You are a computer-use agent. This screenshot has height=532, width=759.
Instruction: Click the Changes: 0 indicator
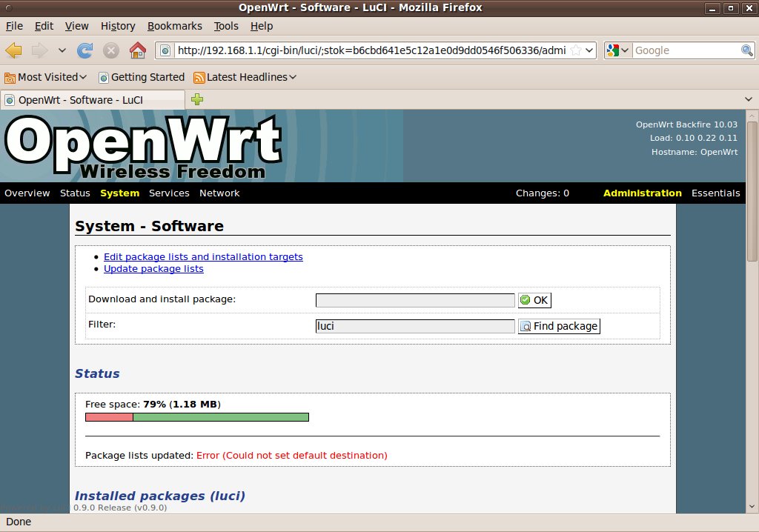[x=542, y=193]
